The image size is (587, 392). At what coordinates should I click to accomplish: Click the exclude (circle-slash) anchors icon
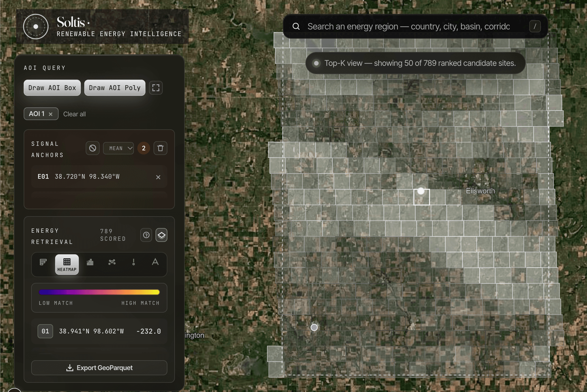point(93,148)
